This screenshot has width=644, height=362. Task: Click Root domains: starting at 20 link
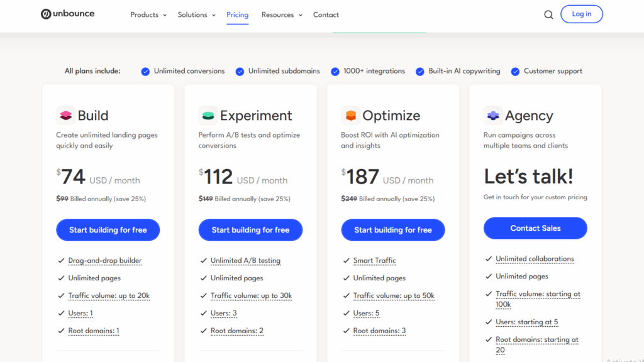click(x=537, y=345)
